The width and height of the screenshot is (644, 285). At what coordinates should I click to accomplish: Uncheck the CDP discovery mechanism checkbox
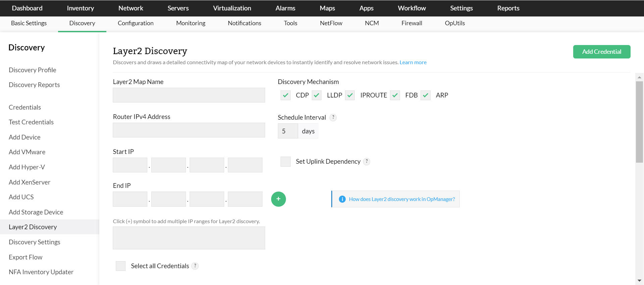coord(286,95)
